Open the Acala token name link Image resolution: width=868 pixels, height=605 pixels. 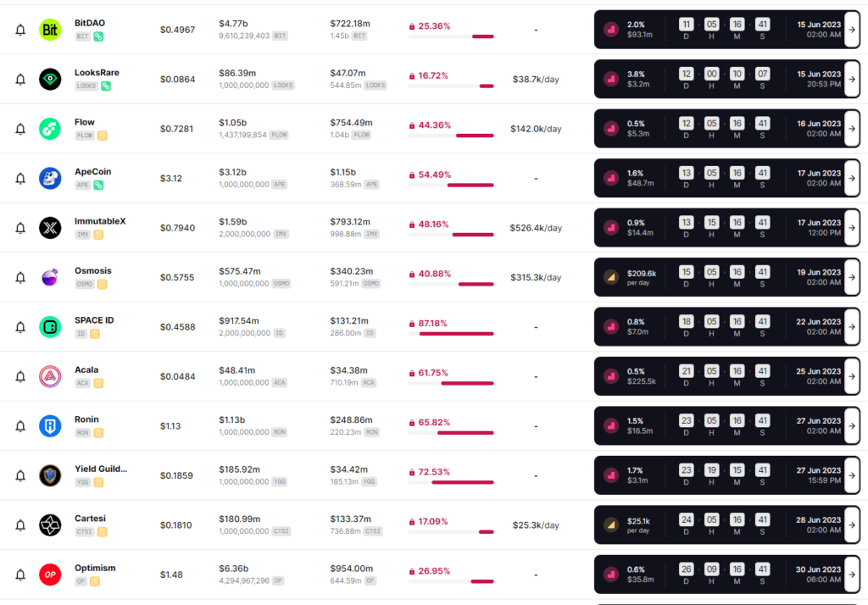click(86, 370)
